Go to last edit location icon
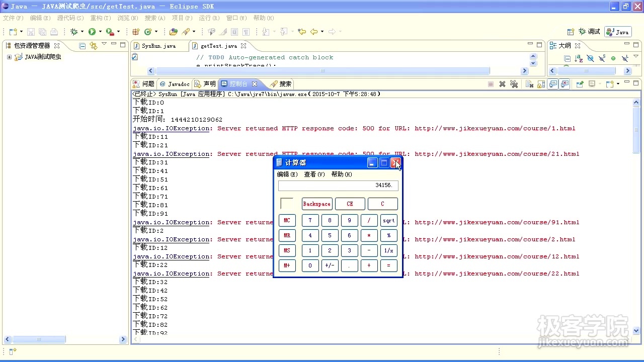 click(x=302, y=32)
